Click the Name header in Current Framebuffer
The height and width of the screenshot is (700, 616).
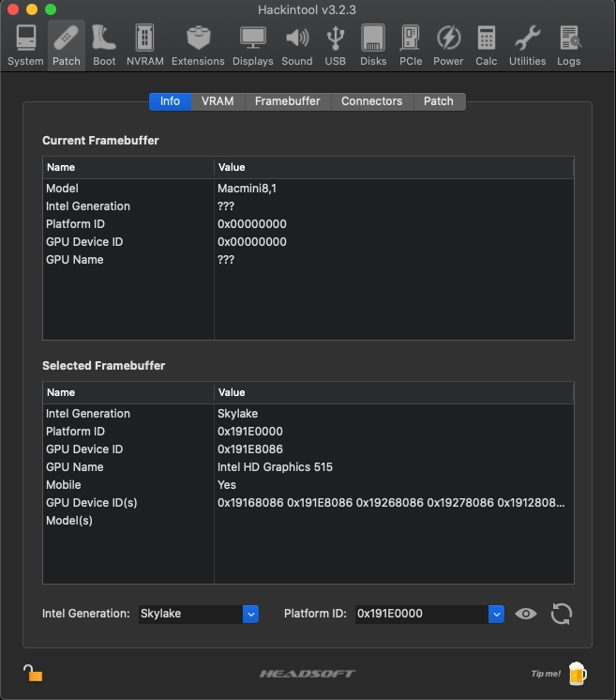128,167
